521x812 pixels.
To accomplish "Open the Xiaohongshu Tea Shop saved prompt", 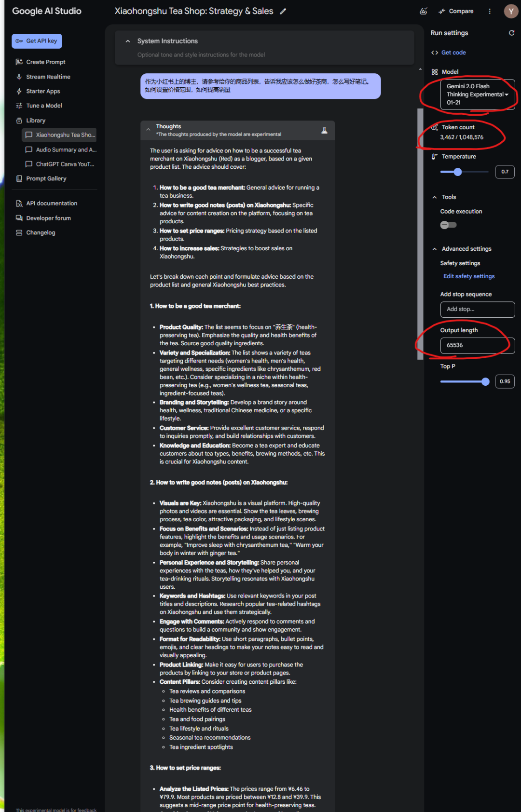I will 59,135.
